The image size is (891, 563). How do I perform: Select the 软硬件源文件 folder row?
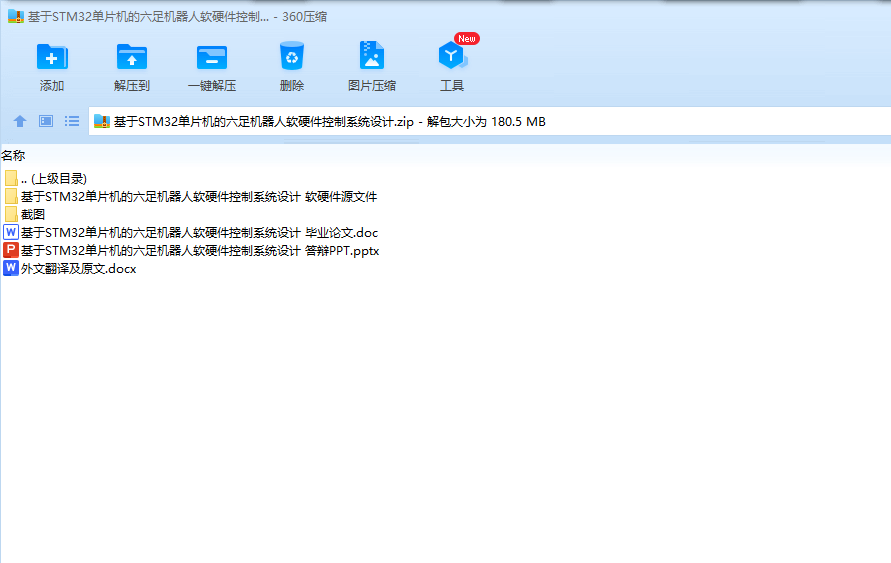[190, 197]
